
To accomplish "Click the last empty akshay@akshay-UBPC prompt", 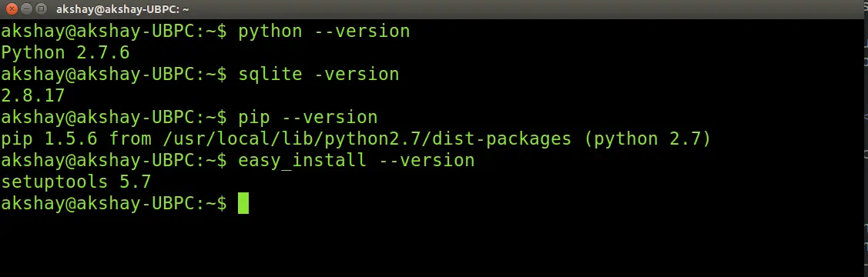I will tap(114, 203).
